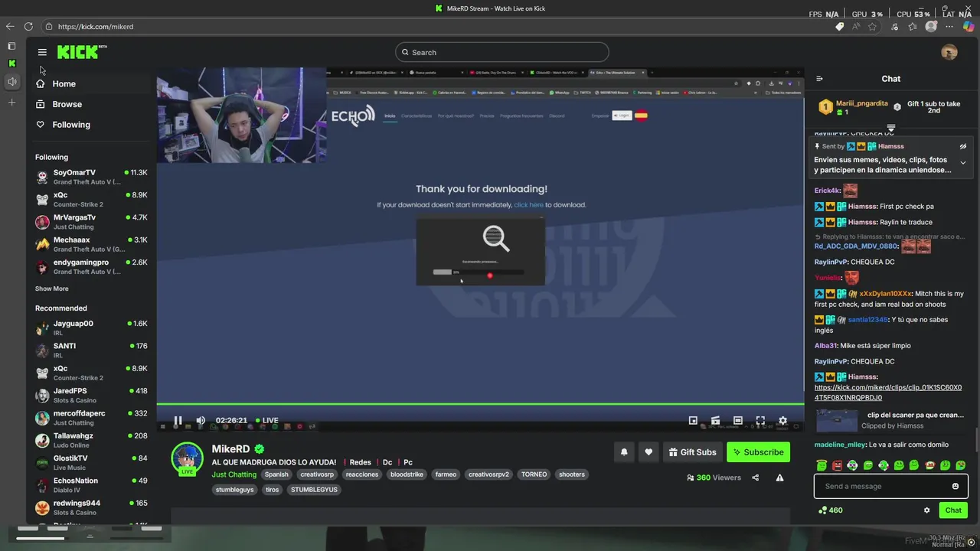Open the Just Chatting category
The width and height of the screenshot is (980, 551).
(234, 474)
